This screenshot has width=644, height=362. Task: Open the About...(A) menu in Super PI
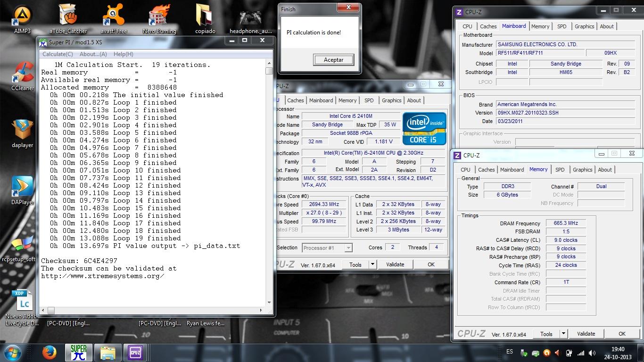point(93,54)
